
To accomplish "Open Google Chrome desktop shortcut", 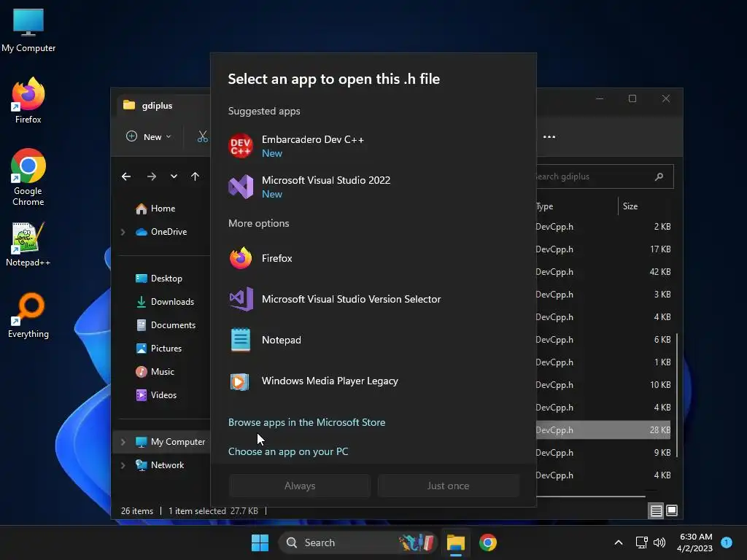I will pyautogui.click(x=28, y=177).
